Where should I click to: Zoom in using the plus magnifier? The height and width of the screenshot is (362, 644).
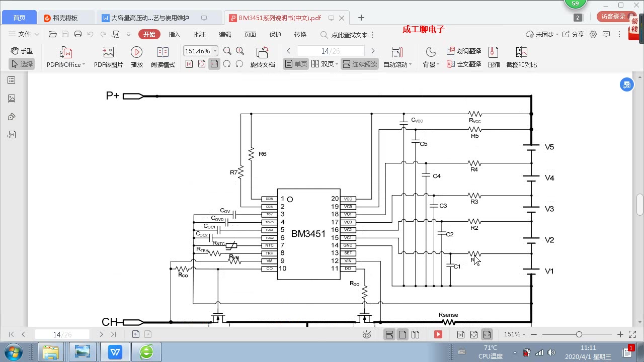[240, 51]
